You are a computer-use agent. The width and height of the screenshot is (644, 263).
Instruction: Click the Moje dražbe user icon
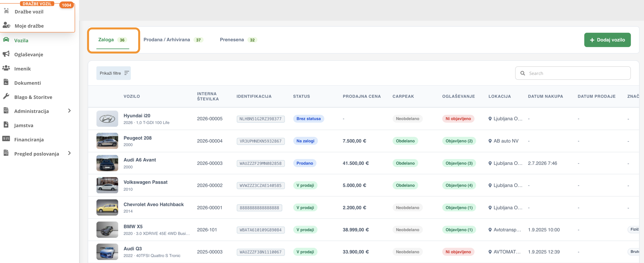[7, 25]
